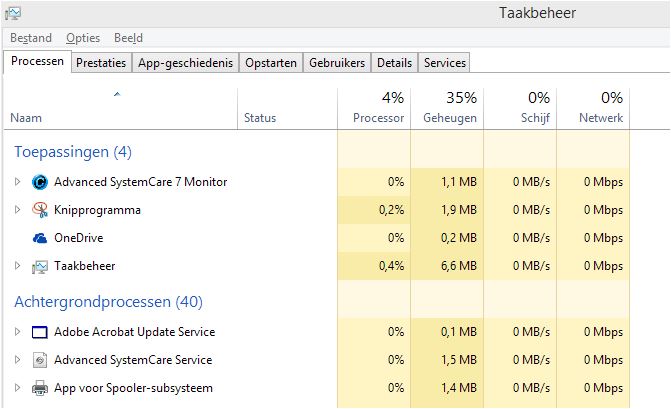Open the Bestand menu
Screen dimensions: 671x409
click(x=31, y=38)
